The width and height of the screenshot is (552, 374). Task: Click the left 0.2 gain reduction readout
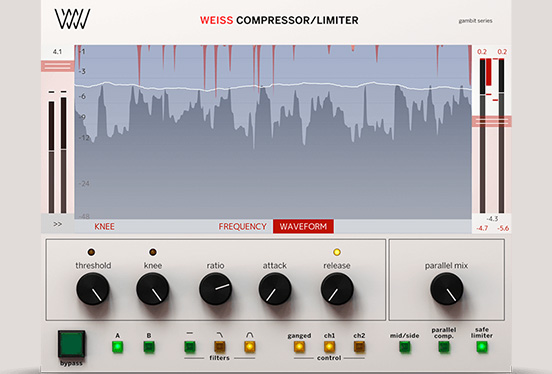482,52
